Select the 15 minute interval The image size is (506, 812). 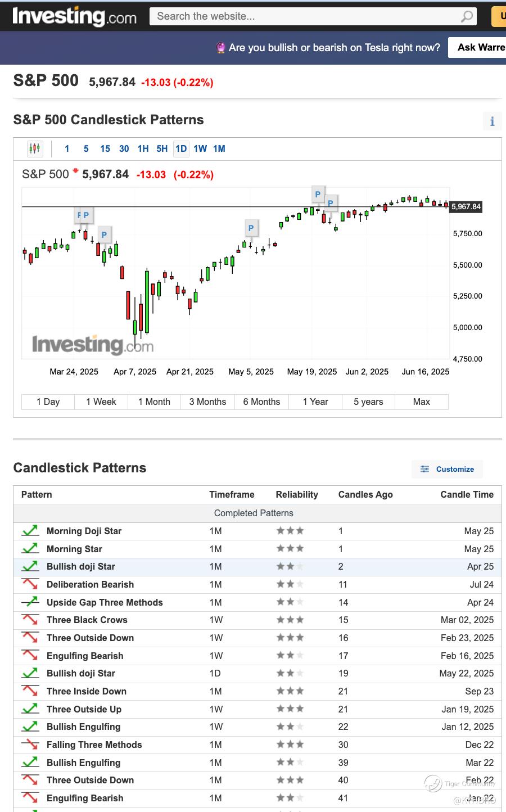pyautogui.click(x=105, y=148)
